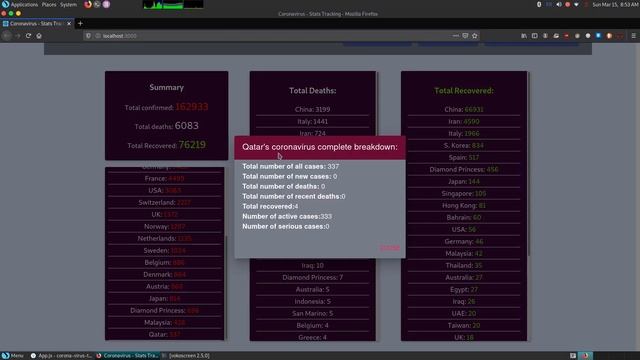Select the UK row in confirmed list
Viewport: 640px width, 360px height.
coord(164,214)
